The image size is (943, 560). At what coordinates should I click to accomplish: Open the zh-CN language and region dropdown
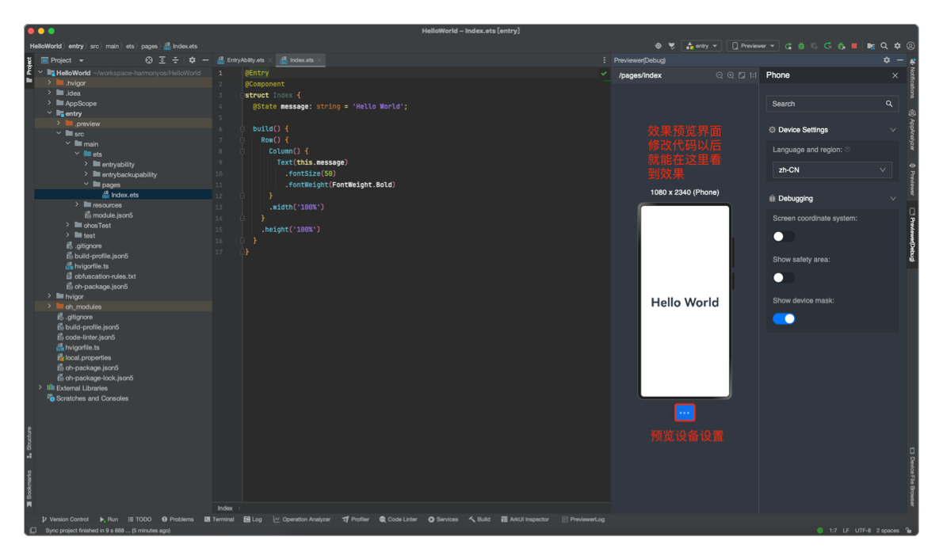832,170
